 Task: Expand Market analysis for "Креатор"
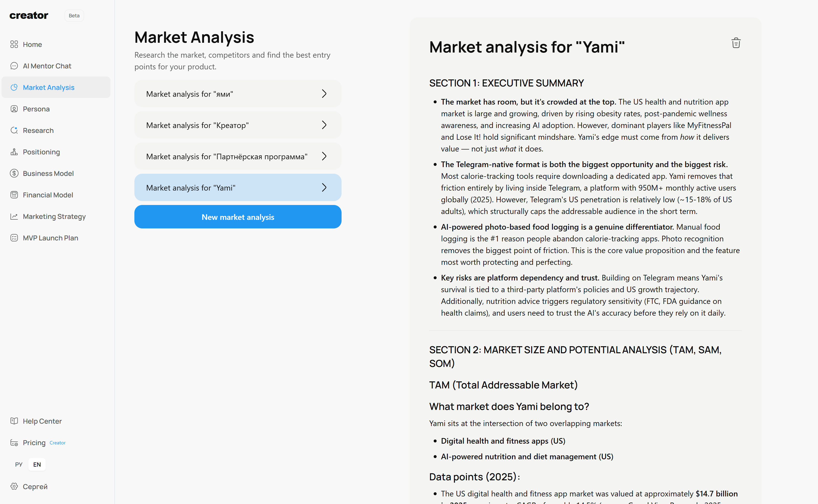click(237, 125)
